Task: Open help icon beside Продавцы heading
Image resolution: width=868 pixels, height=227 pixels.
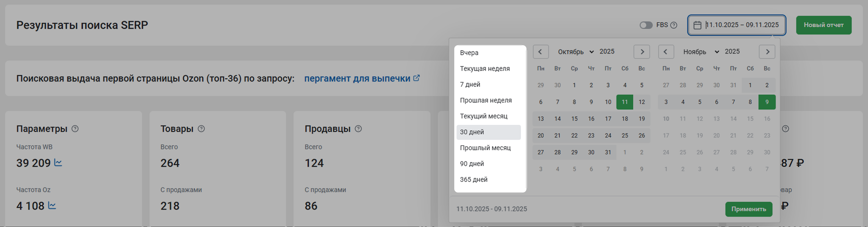Action: click(x=358, y=129)
